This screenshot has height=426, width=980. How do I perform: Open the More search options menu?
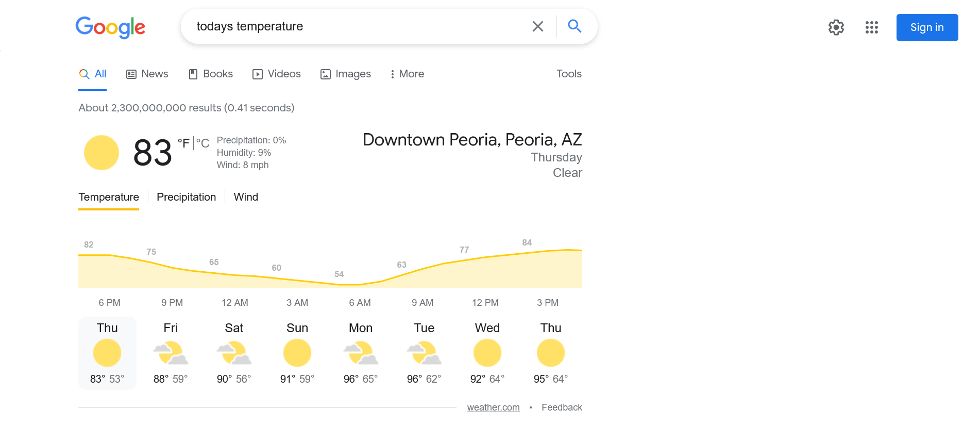coord(407,74)
